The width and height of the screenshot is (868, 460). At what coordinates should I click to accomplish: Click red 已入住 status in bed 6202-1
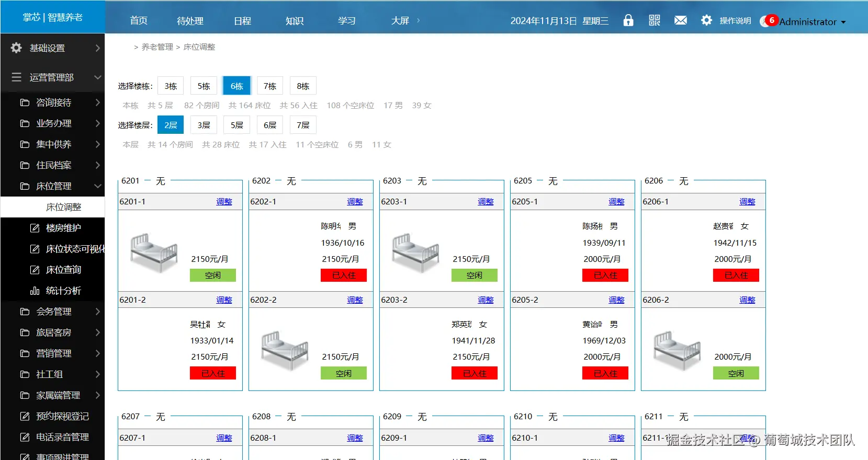344,275
